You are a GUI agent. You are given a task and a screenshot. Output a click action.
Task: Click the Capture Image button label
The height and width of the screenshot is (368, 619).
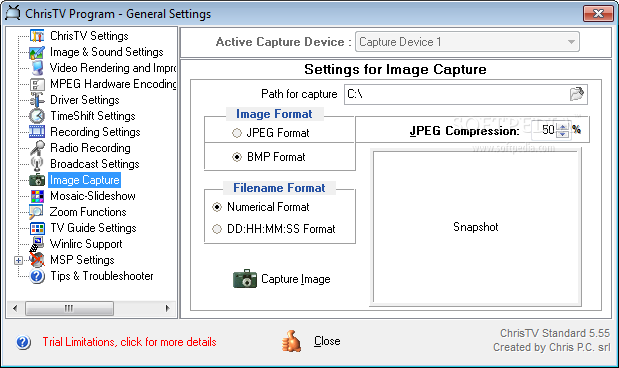click(296, 279)
